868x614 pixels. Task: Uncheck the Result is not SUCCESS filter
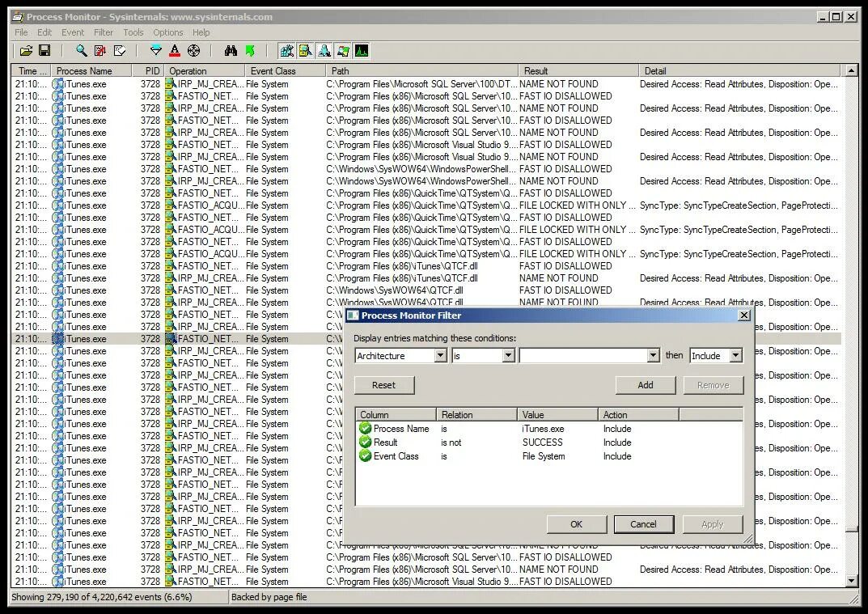point(365,443)
